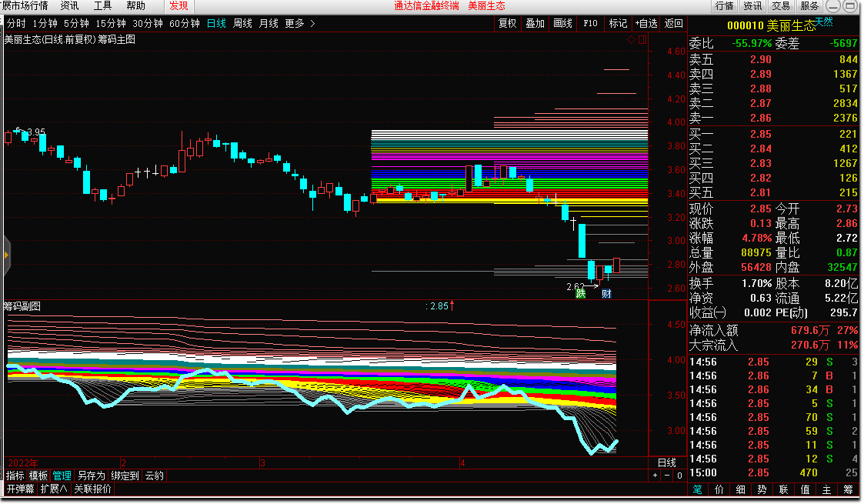This screenshot has height=504, width=864.
Task: Expand the 更多 timeframe options
Action: tap(300, 23)
